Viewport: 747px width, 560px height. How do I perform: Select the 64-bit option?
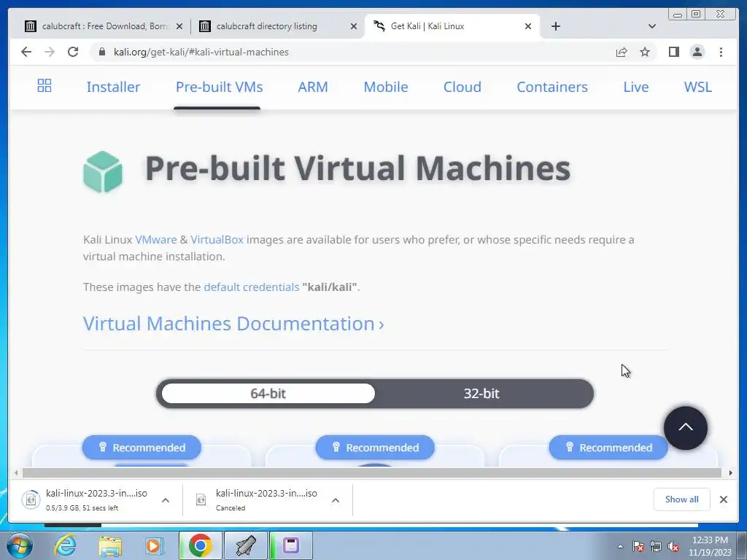[x=268, y=394]
